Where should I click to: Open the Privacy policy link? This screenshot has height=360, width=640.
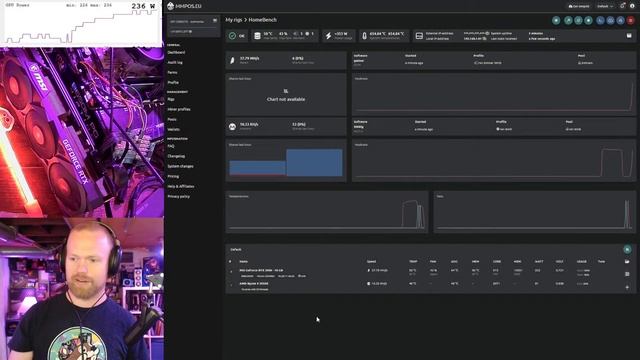[x=178, y=196]
